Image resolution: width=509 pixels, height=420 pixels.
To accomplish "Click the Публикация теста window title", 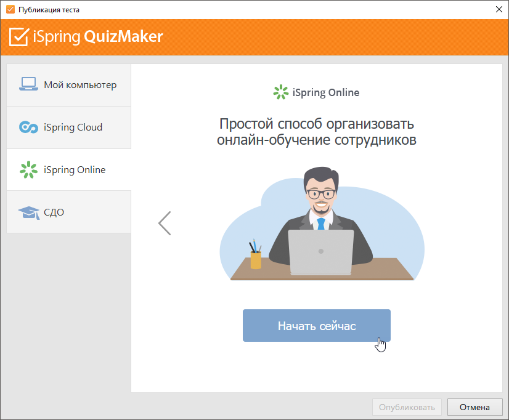I will click(x=49, y=10).
